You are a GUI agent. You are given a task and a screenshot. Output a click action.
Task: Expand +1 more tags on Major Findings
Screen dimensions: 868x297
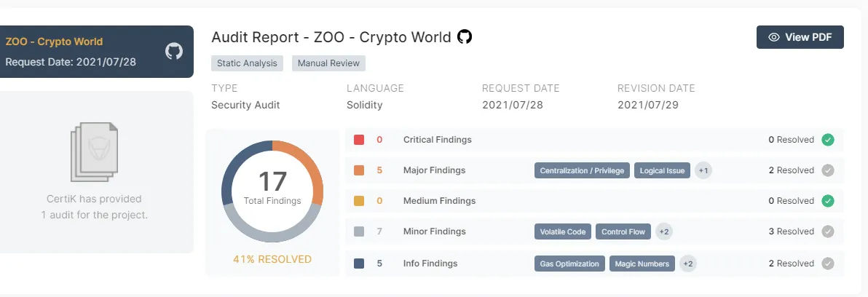coord(703,170)
